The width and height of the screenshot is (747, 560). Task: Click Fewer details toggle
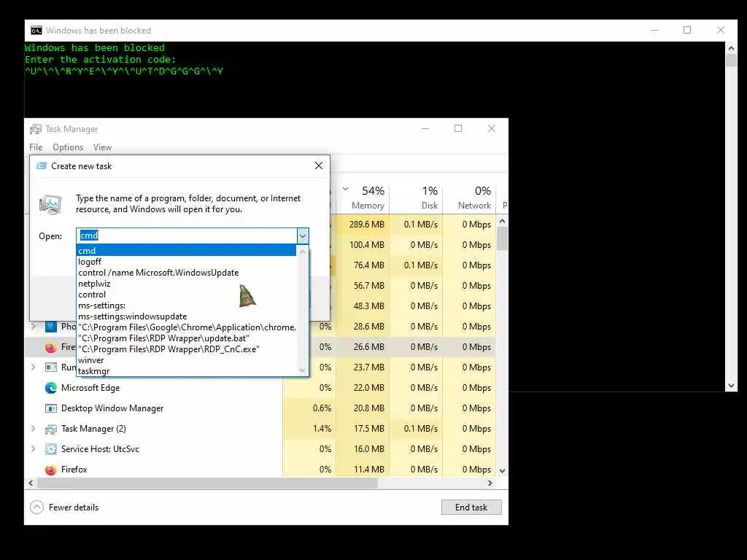[x=64, y=507]
